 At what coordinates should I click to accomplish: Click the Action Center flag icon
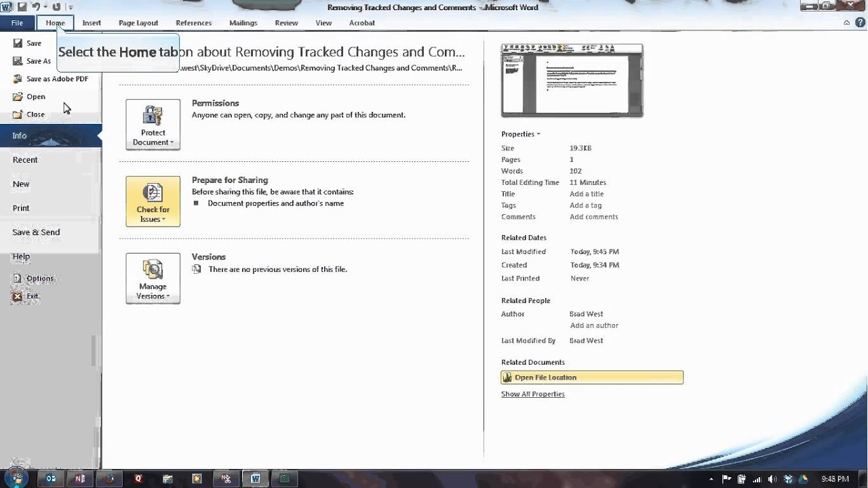726,479
